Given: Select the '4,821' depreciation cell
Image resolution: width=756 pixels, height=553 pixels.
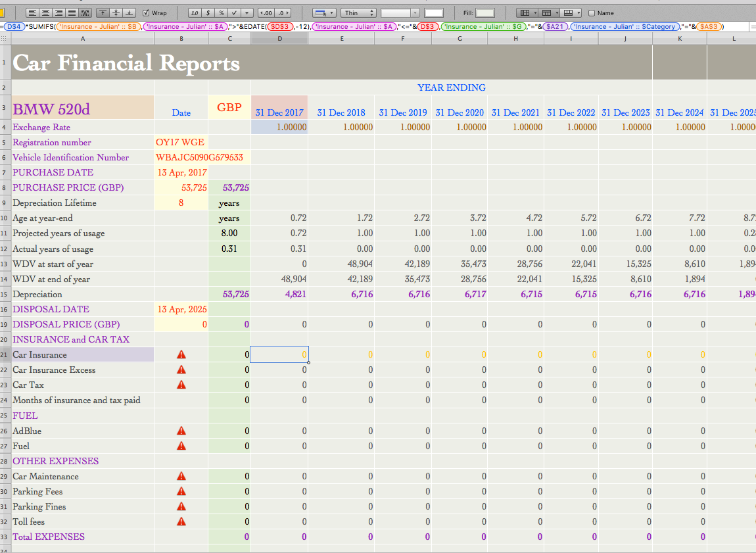Looking at the screenshot, I should (x=279, y=294).
